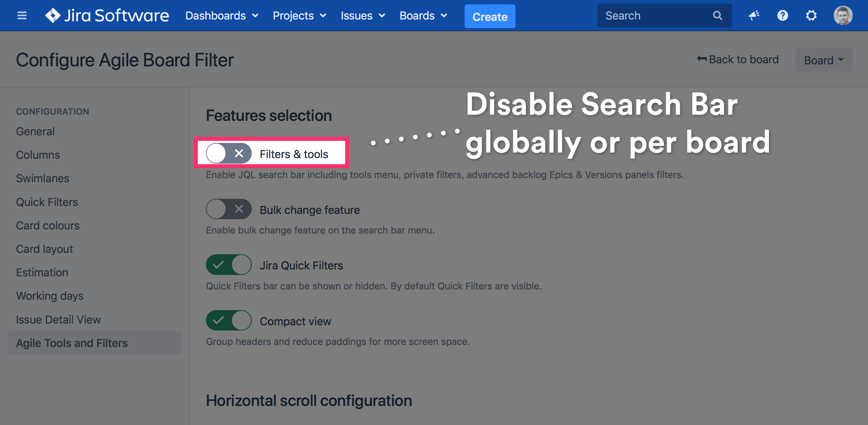868x425 pixels.
Task: Open the settings gear icon
Action: pyautogui.click(x=811, y=16)
